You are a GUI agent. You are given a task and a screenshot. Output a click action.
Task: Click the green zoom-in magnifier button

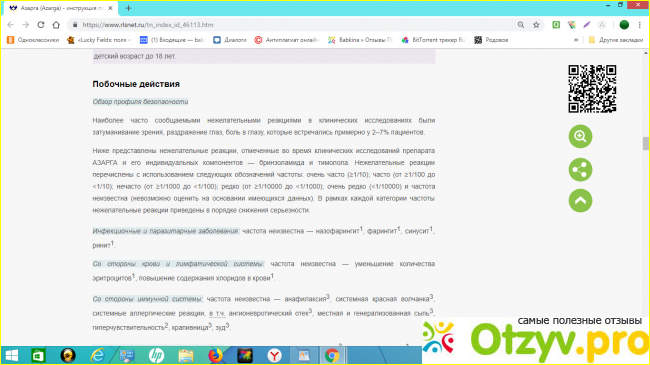(x=580, y=136)
